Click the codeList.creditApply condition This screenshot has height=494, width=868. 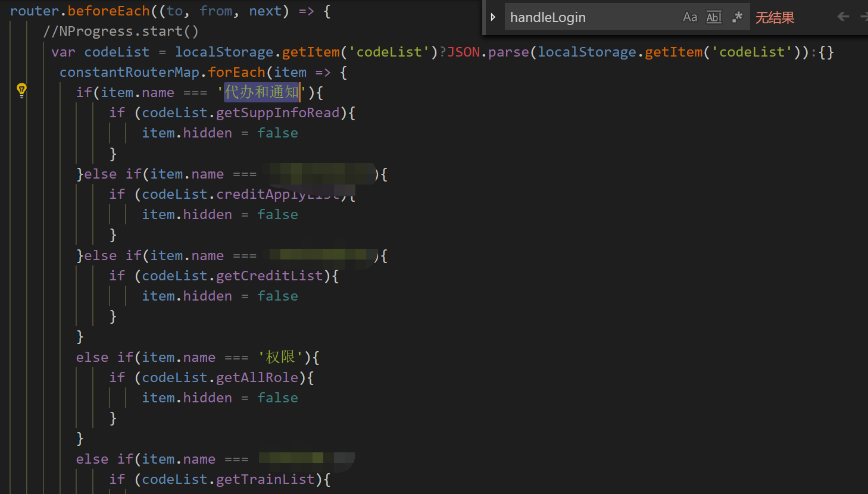(241, 195)
